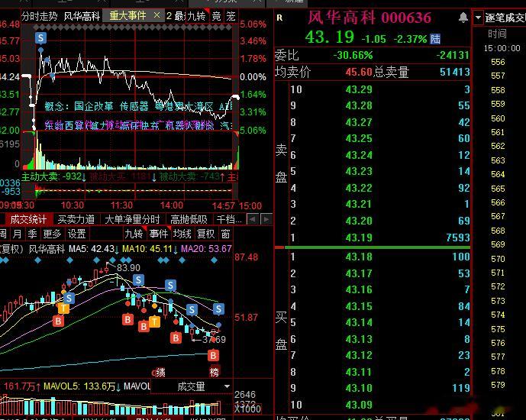Select buy level 4 price 43.15
Image resolution: width=526 pixels, height=420 pixels.
(x=359, y=306)
